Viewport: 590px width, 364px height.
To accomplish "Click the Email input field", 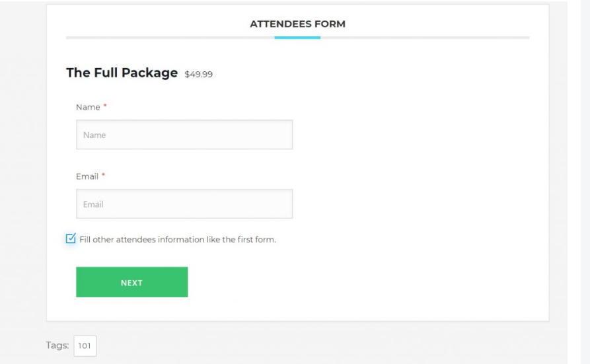I will tap(184, 204).
